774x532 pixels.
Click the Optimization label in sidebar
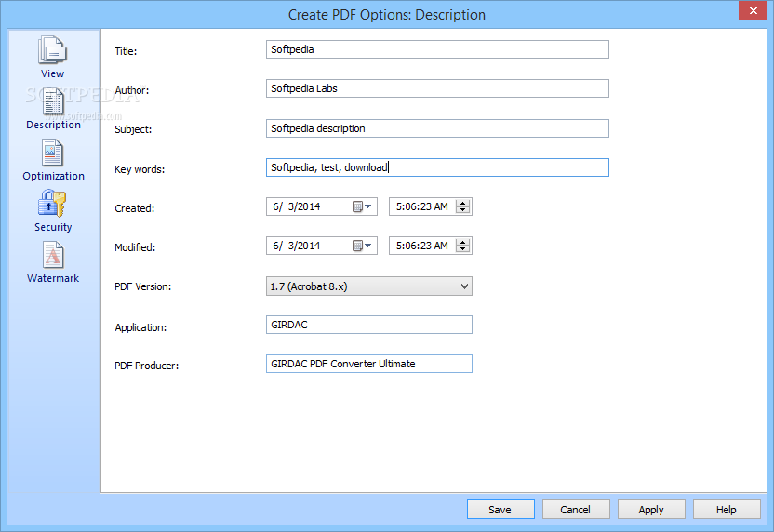tap(53, 176)
